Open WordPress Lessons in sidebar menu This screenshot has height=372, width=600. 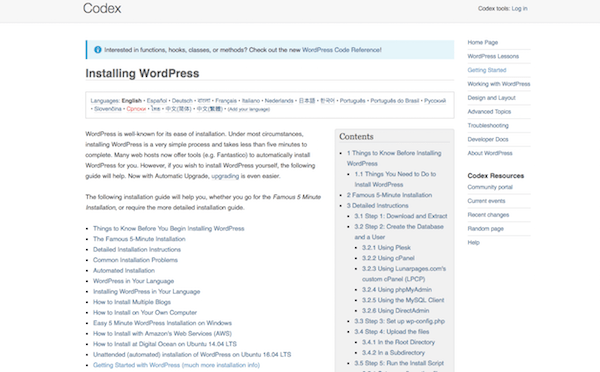493,56
